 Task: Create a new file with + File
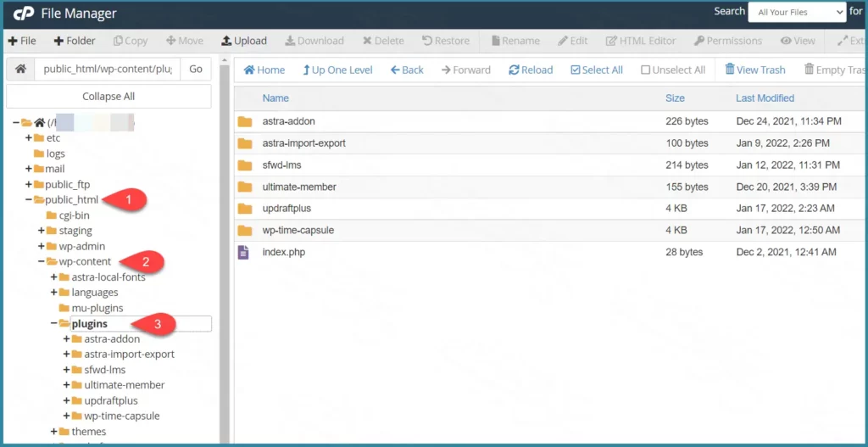22,41
